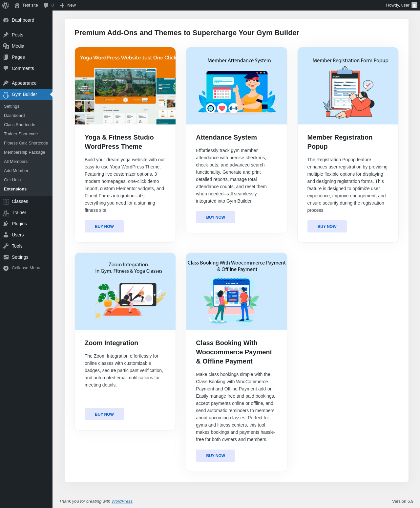Buy the Class Booking WooCommerce add-on
The image size is (420, 508).
[x=216, y=456]
